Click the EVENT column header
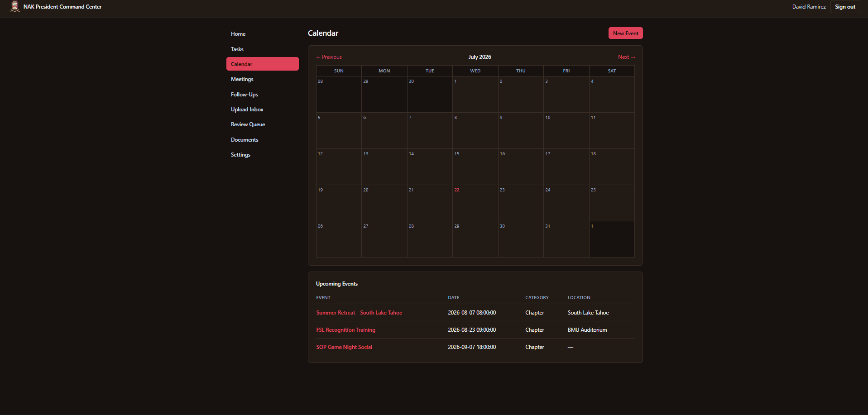868x415 pixels. pos(323,298)
